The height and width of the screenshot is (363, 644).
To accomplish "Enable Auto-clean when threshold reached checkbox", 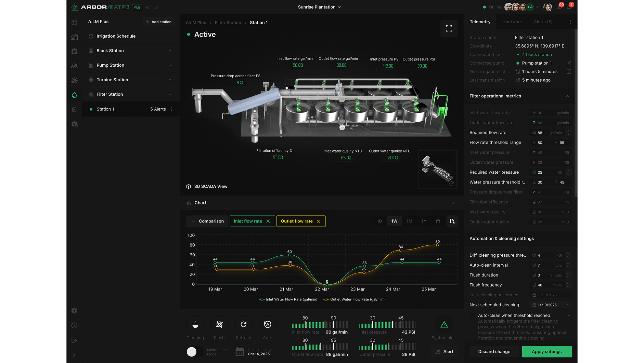I will point(473,315).
